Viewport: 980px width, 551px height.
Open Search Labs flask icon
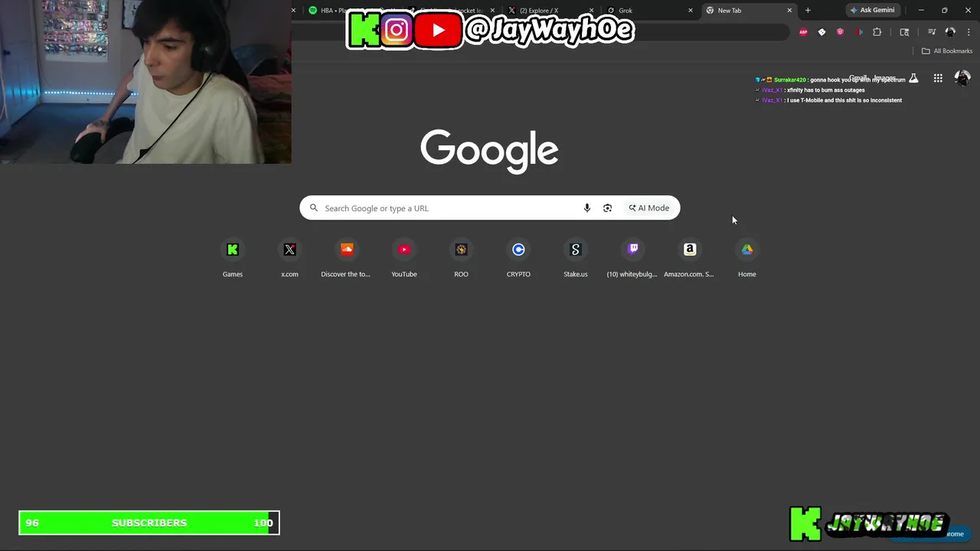[x=913, y=78]
